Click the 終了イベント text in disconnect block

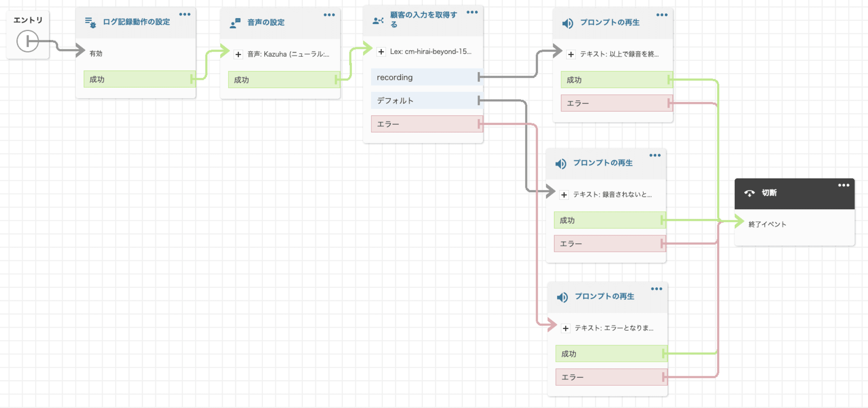(x=767, y=224)
